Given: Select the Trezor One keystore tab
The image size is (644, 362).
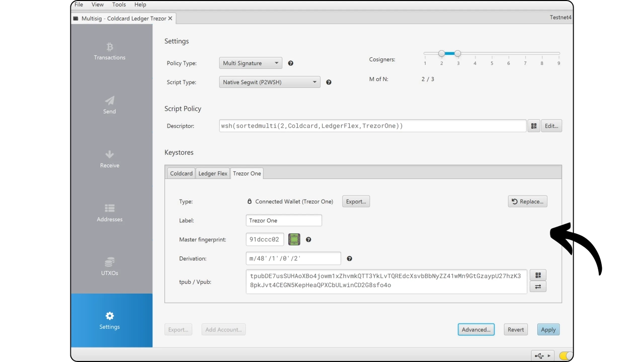Looking at the screenshot, I should 247,173.
